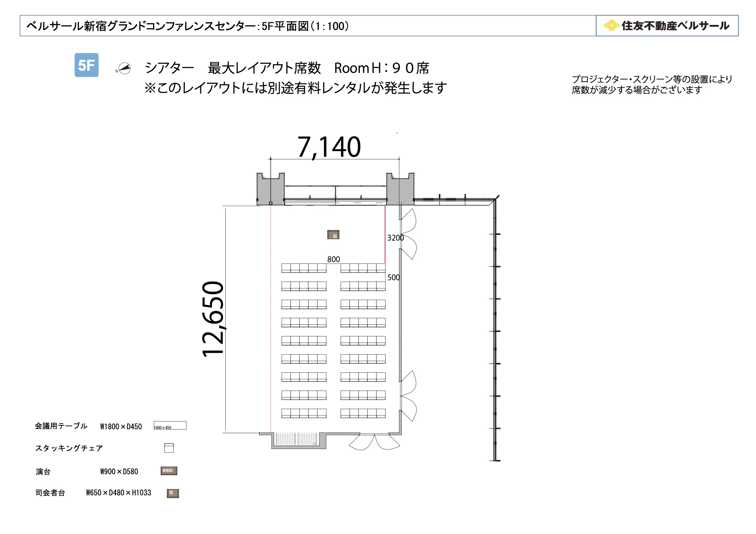Click the moderator stand legend symbol
Image resolution: width=756 pixels, height=534 pixels.
(173, 493)
